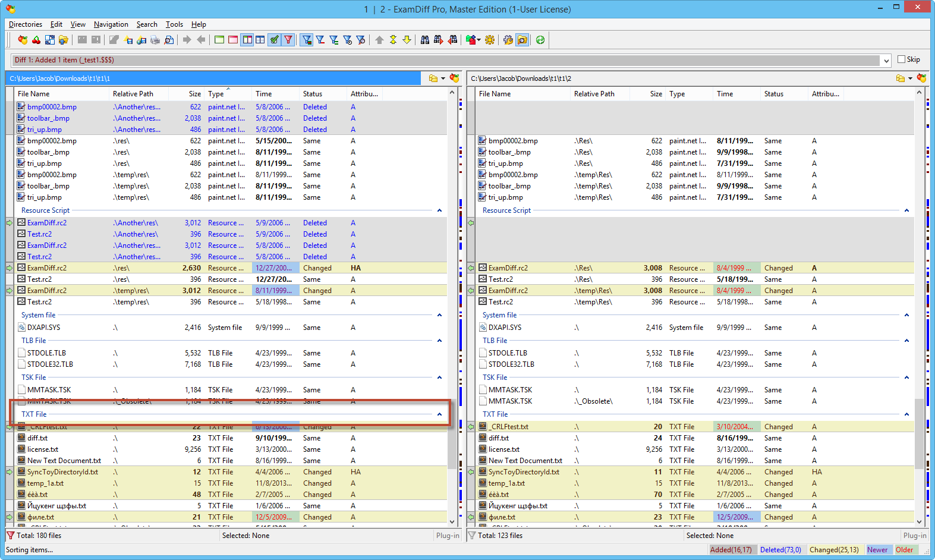Collapse the left TLB File group
The height and width of the screenshot is (560, 935).
pos(439,341)
